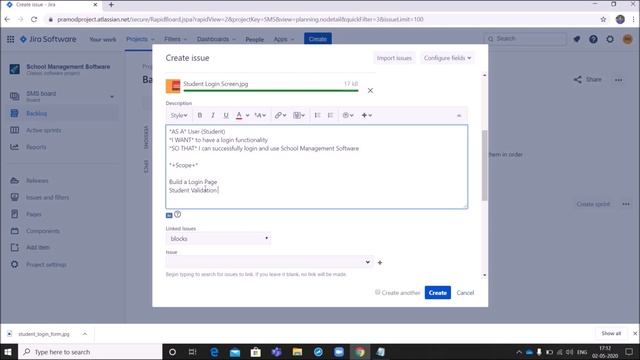640x360 pixels.
Task: Open Jira settings gear icon
Action: pos(610,39)
